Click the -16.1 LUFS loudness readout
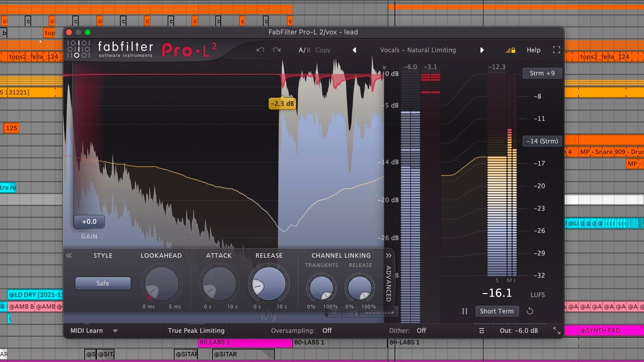Image resolution: width=644 pixels, height=362 pixels. (x=497, y=293)
